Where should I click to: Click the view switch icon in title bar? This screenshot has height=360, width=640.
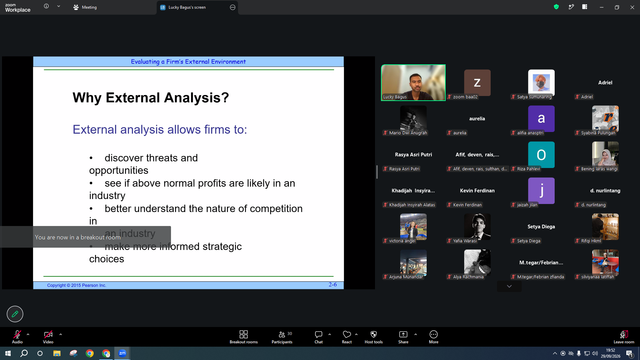click(571, 7)
